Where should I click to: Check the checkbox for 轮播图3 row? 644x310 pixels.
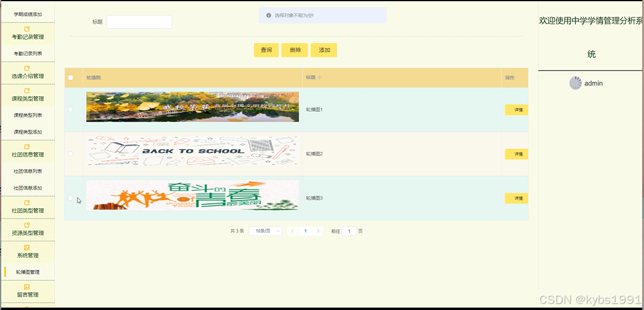tap(70, 198)
